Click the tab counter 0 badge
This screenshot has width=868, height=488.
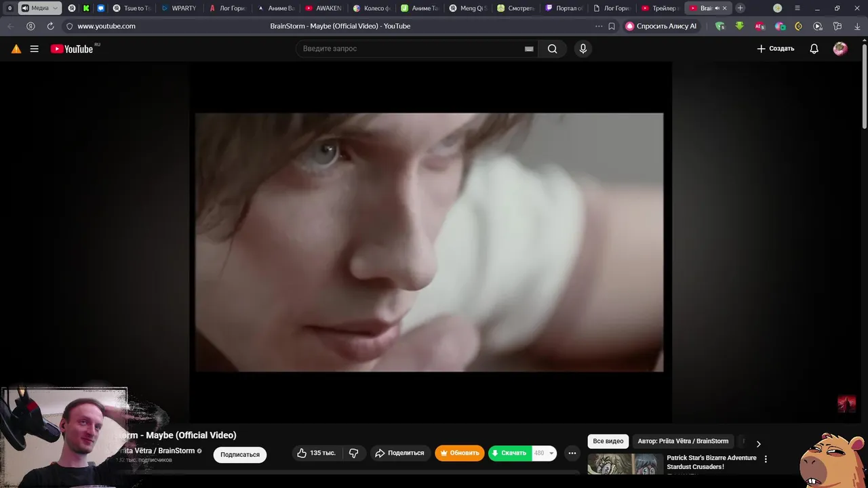tap(9, 8)
